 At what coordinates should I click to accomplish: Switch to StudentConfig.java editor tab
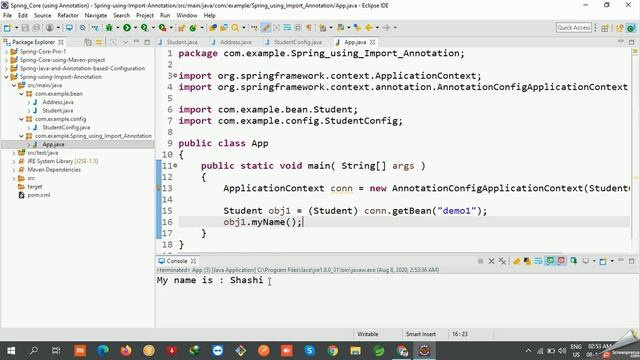point(298,42)
